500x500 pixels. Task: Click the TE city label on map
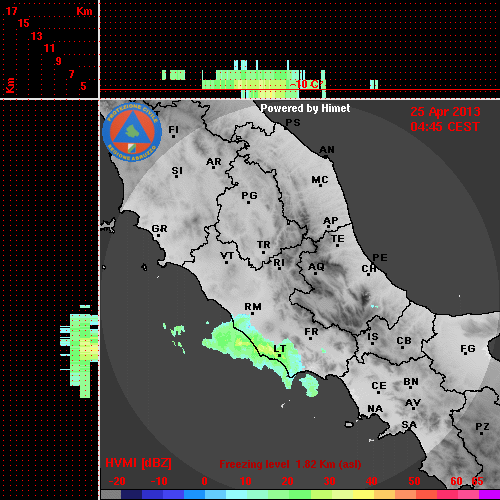coord(338,239)
